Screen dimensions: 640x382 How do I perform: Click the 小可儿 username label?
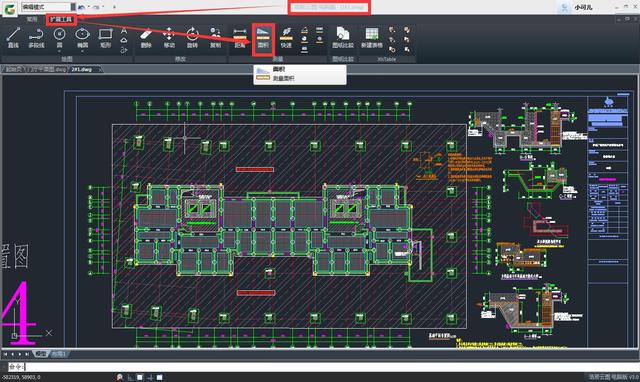point(583,8)
